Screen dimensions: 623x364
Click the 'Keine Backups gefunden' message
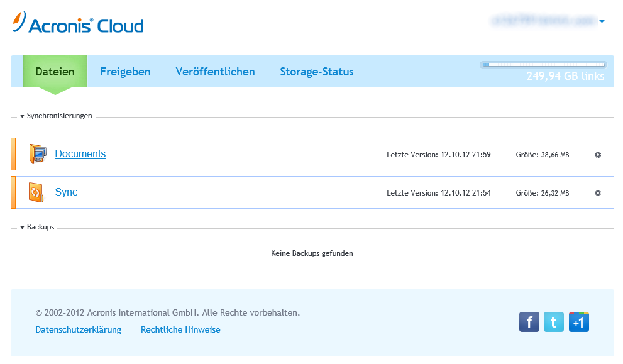tap(312, 253)
